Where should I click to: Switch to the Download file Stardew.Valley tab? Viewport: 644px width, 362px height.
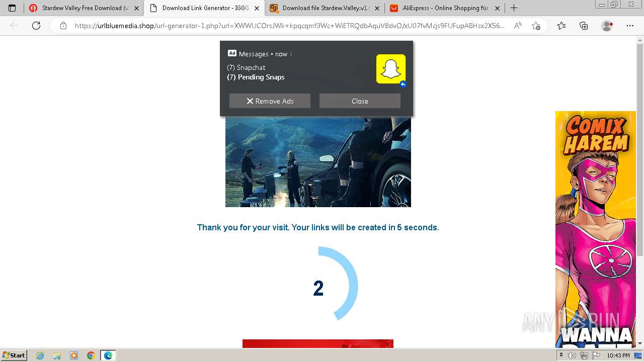coord(325,8)
